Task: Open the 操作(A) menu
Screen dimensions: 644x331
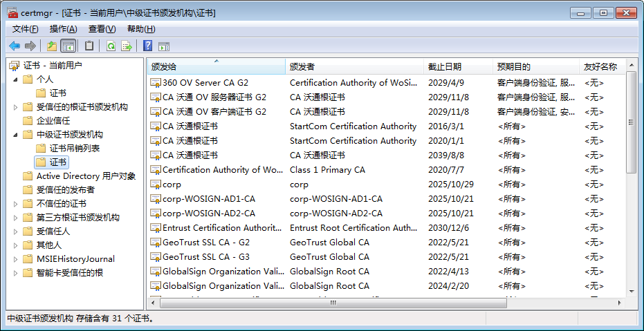Action: [63, 29]
